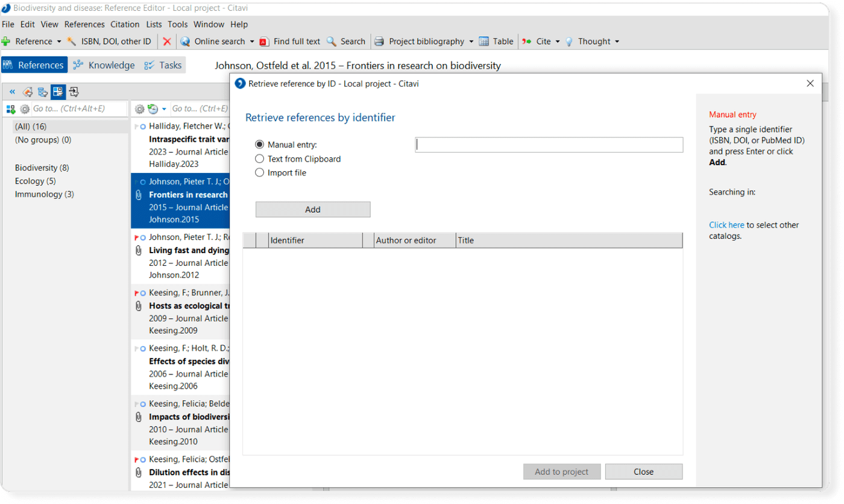Select the Manual entry radio button

coord(259,144)
